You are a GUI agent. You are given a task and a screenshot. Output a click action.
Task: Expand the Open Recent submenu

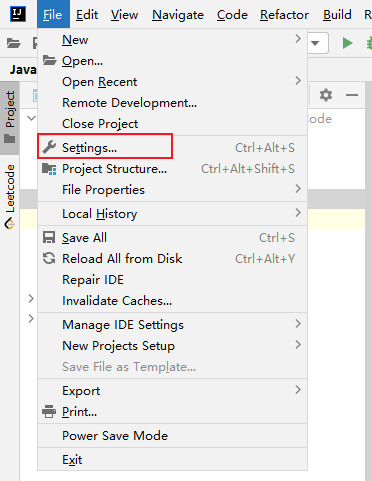coord(172,82)
